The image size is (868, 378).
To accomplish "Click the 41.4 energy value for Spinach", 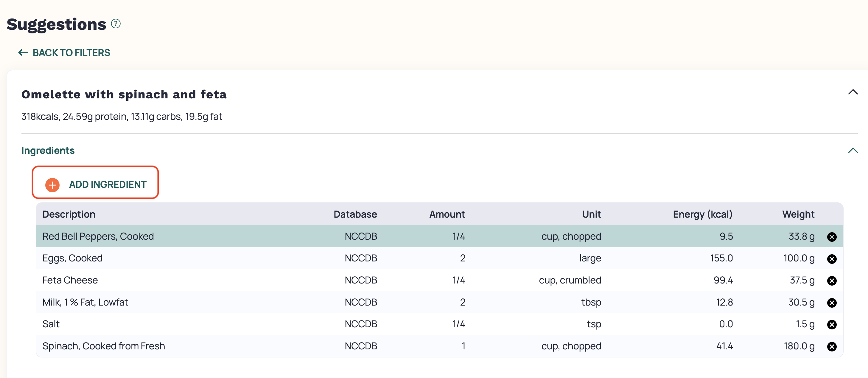I will pos(724,346).
